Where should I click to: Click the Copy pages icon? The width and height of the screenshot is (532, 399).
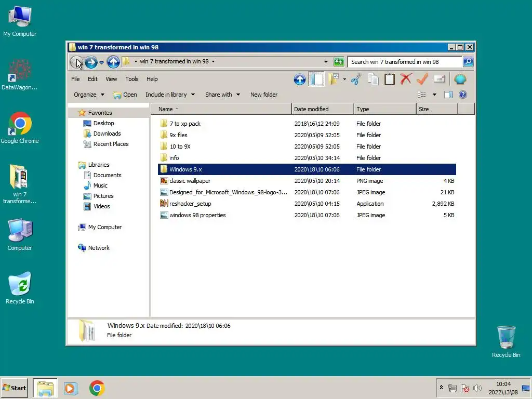click(373, 79)
